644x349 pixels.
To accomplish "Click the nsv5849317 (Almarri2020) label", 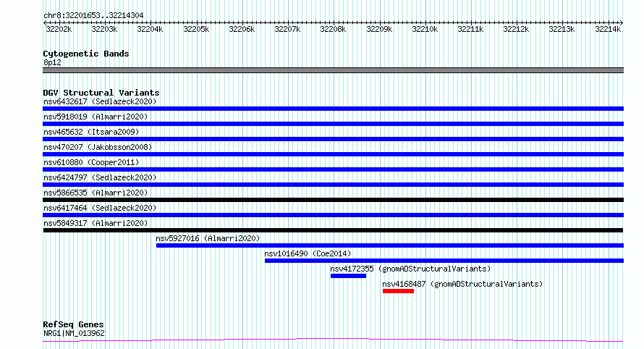I will coord(96,223).
